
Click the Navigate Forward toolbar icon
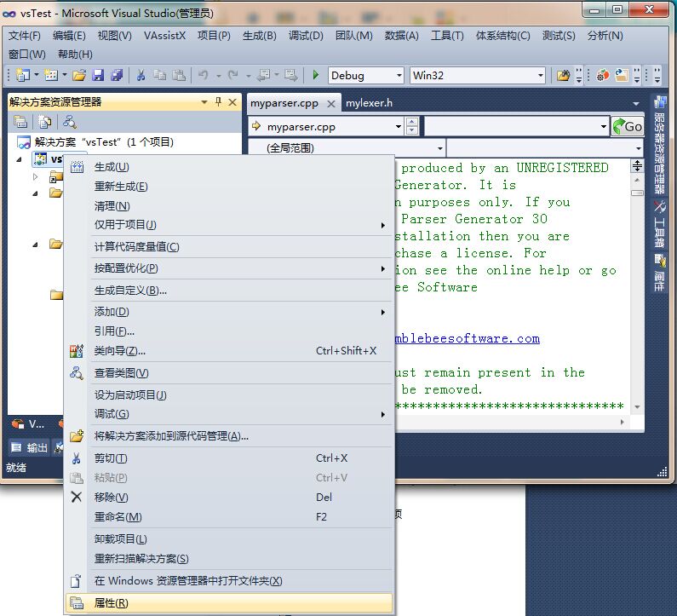(x=290, y=75)
